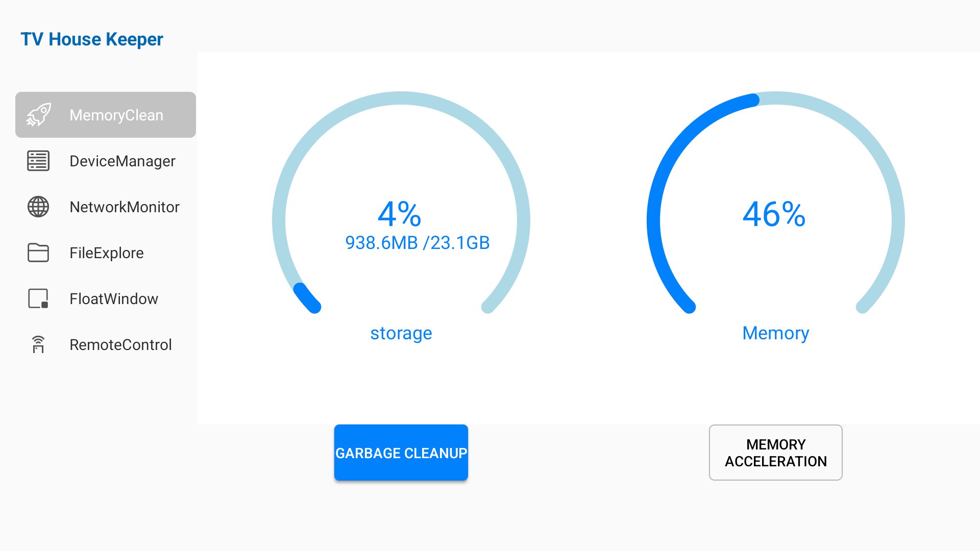Click the NetworkMonitor globe icon
This screenshot has height=551, width=980.
coord(37,207)
